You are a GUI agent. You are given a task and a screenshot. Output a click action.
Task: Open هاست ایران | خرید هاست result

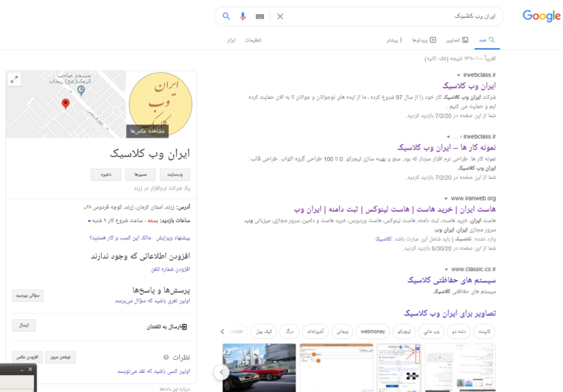pos(394,209)
